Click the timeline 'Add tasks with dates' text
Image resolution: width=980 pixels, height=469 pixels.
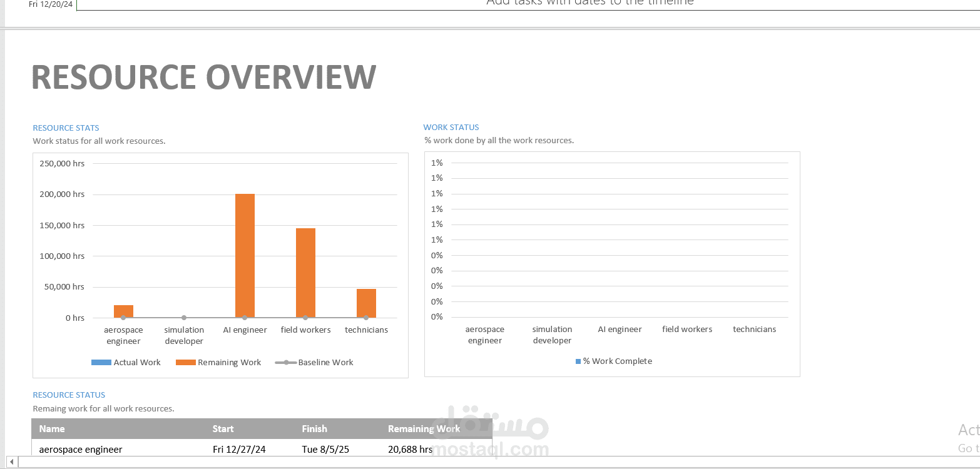[590, 3]
